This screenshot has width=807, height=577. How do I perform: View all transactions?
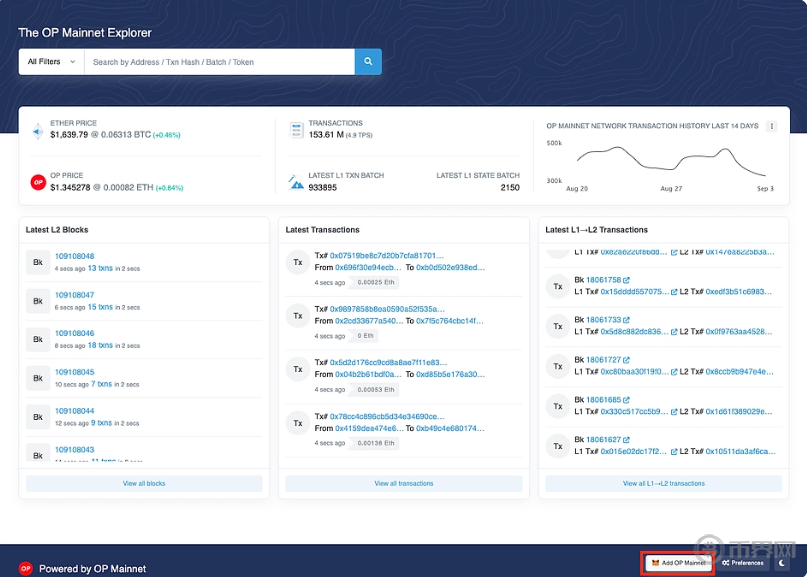[x=403, y=483]
